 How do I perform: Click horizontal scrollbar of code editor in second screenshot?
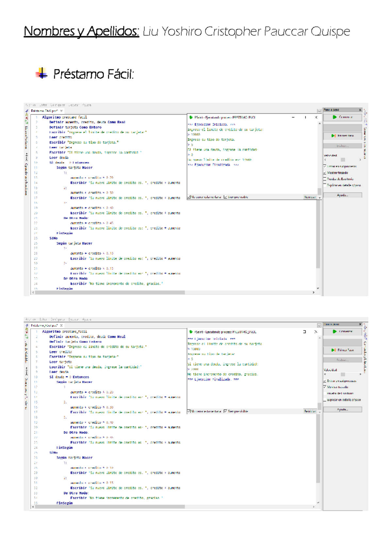click(x=110, y=507)
